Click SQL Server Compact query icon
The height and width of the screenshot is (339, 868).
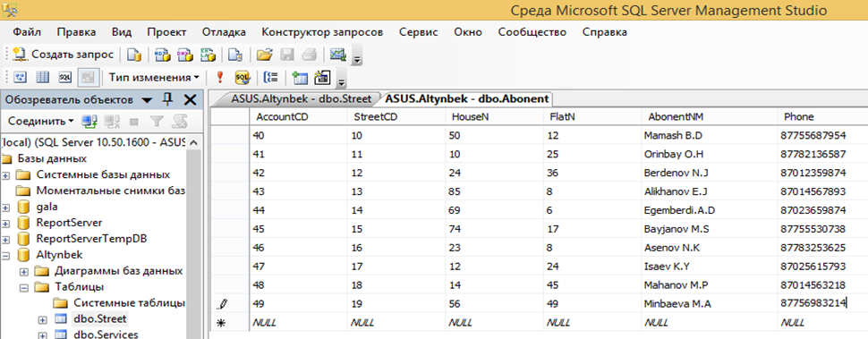(236, 55)
